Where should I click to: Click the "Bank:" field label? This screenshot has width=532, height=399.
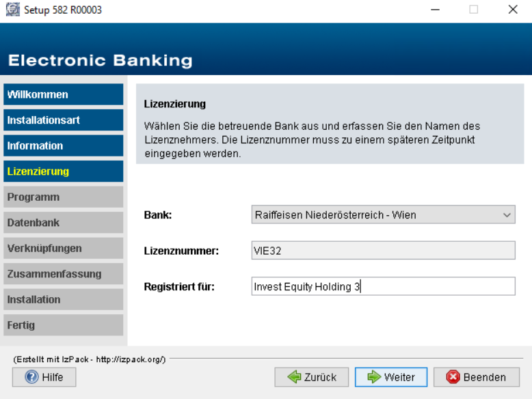158,215
